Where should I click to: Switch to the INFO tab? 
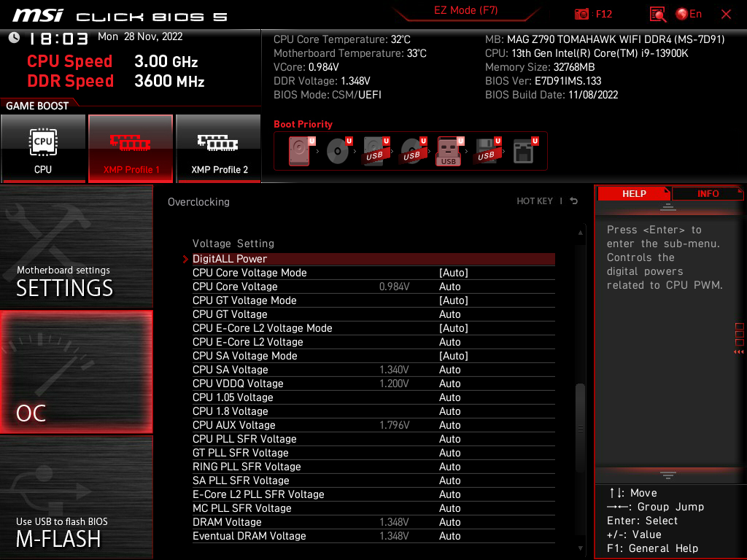[708, 194]
